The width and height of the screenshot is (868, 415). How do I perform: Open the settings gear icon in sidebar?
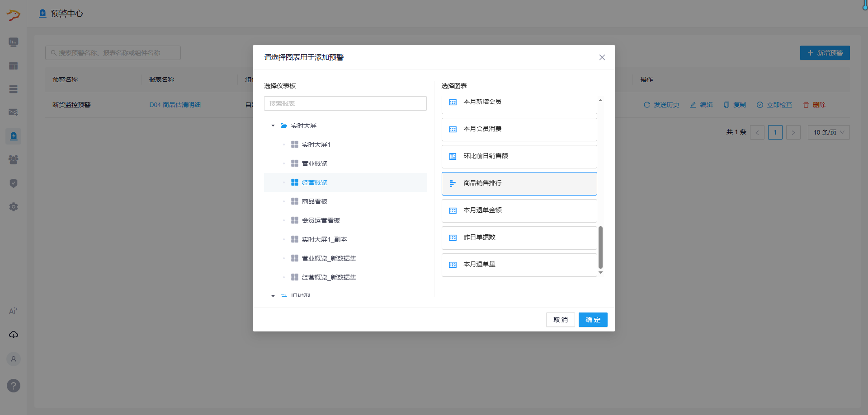click(13, 207)
